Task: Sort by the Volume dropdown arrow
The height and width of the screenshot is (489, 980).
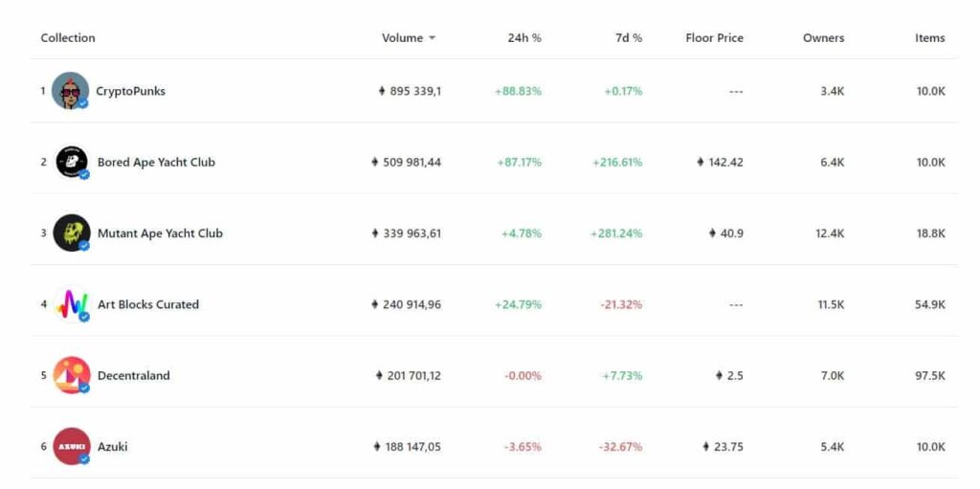Action: tap(432, 38)
